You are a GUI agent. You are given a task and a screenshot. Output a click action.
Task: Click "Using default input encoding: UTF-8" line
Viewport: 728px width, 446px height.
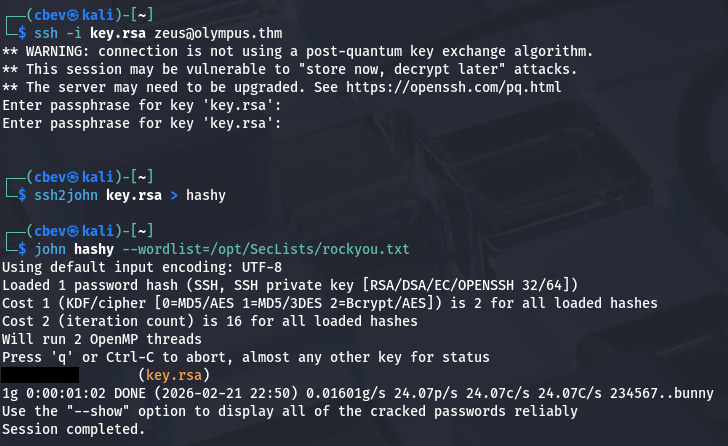142,267
